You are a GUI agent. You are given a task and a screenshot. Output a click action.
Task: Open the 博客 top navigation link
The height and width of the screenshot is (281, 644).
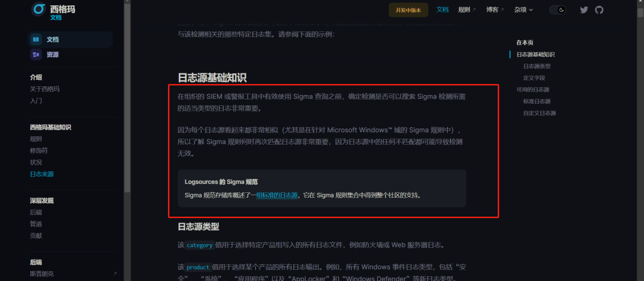pos(495,10)
